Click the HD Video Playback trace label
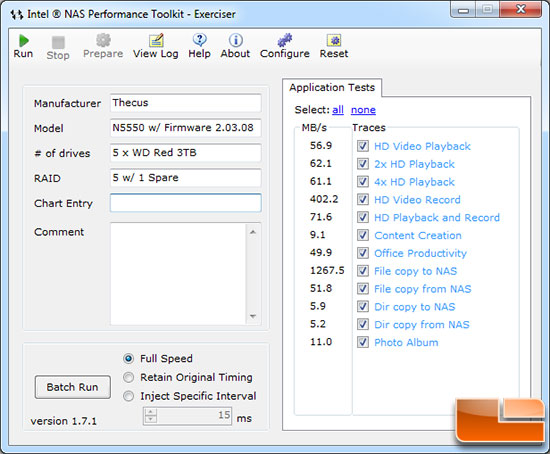The image size is (550, 454). click(422, 146)
